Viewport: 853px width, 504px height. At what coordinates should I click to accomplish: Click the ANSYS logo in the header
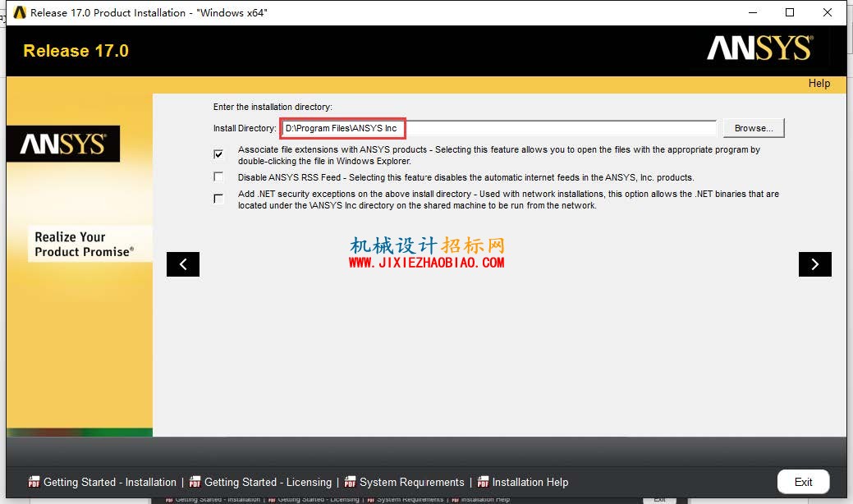(760, 48)
